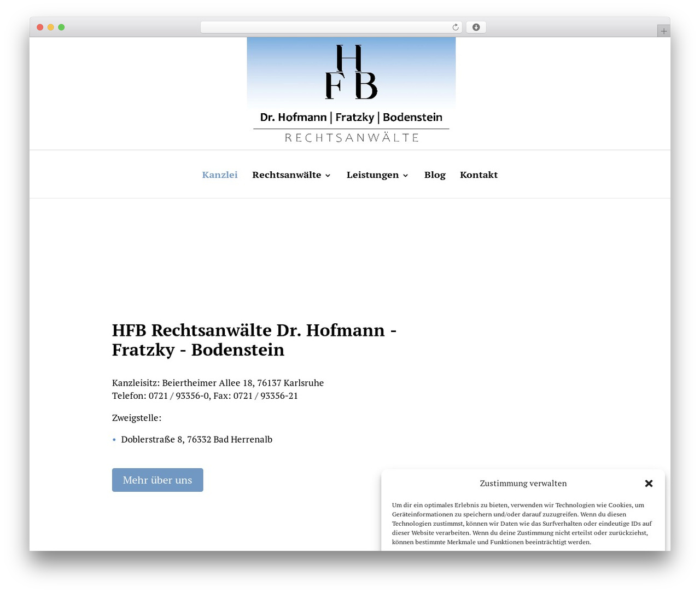
Task: Click the Mehr über uns button
Action: coord(157,480)
